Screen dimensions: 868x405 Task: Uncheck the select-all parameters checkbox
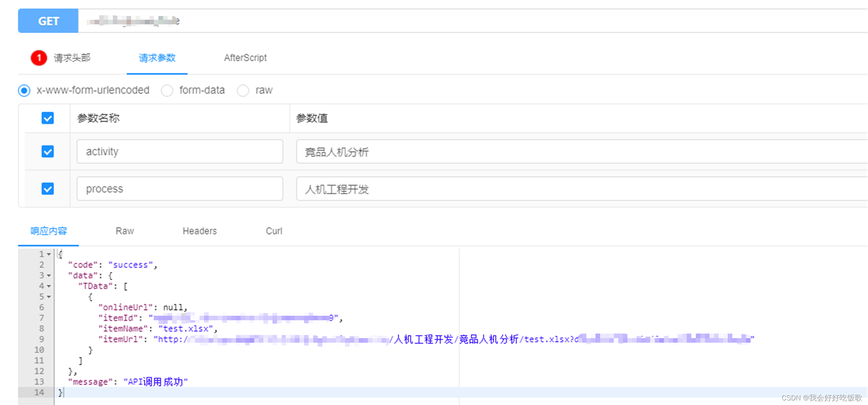(47, 118)
